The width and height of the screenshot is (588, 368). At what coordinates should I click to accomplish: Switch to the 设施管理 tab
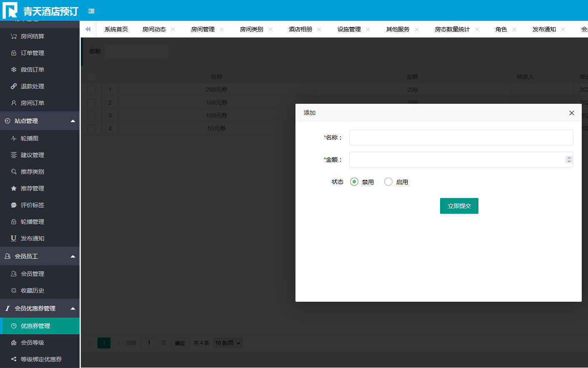(x=349, y=29)
